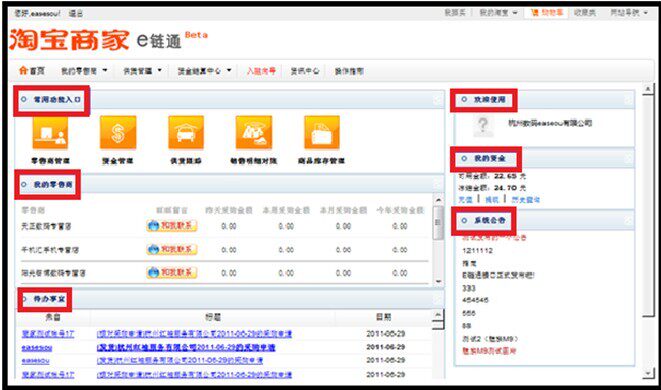Click the 历史查询 link under my funds

pos(525,199)
